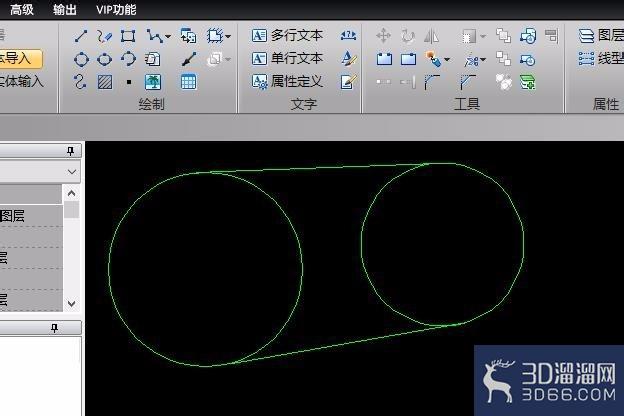Click the greyed Rotate tool

[408, 36]
